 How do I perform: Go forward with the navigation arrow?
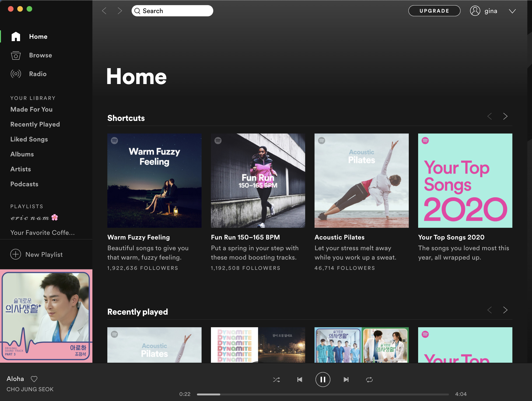click(120, 11)
